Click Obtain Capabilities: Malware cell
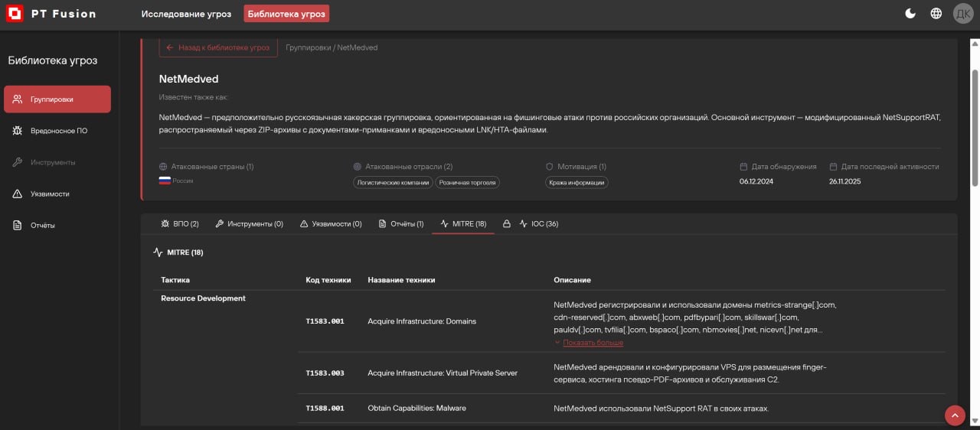This screenshot has height=430, width=980. (416, 409)
